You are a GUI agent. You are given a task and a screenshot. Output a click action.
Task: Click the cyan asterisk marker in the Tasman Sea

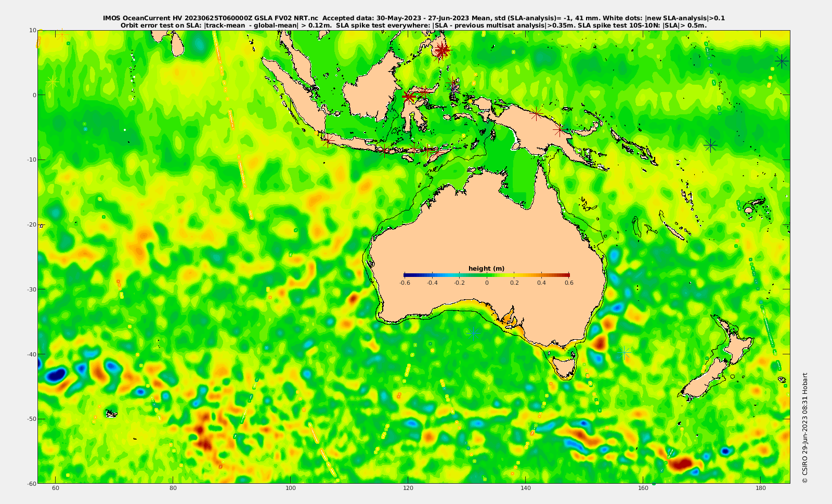point(625,353)
